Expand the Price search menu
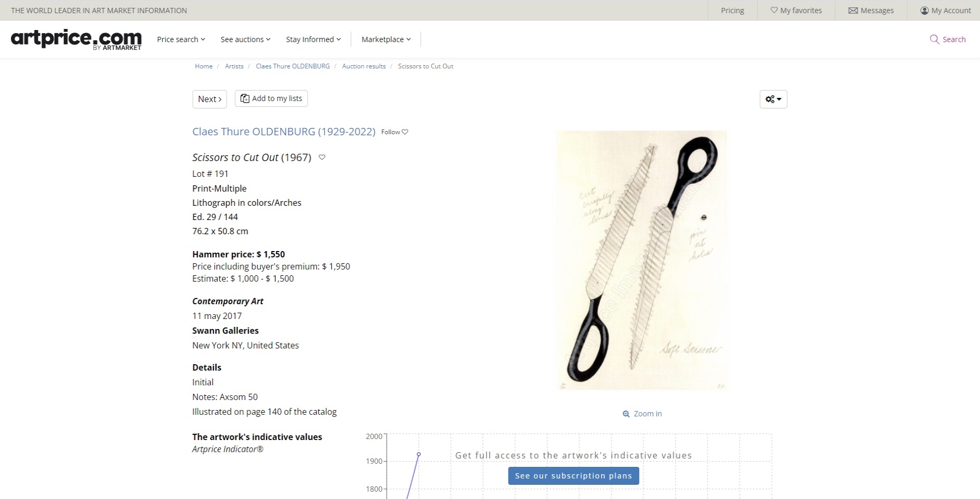 click(181, 39)
